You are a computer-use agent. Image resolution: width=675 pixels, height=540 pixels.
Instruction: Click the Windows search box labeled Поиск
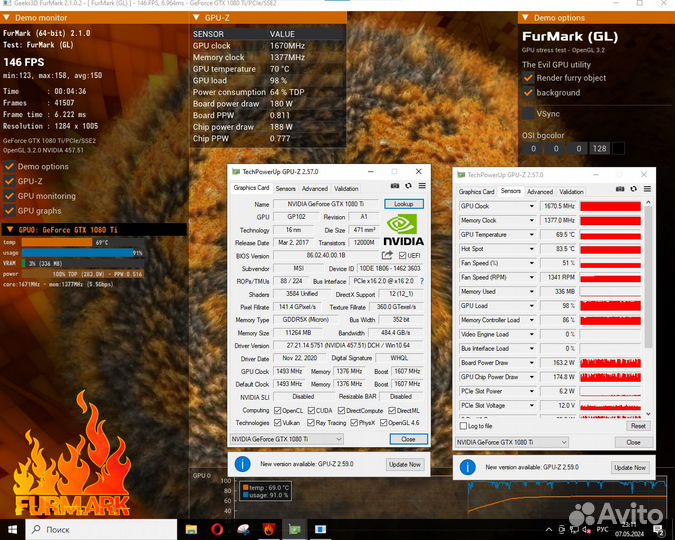click(102, 529)
